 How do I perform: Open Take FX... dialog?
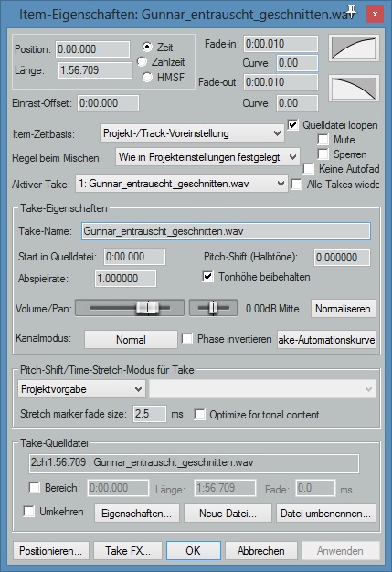coord(128,550)
